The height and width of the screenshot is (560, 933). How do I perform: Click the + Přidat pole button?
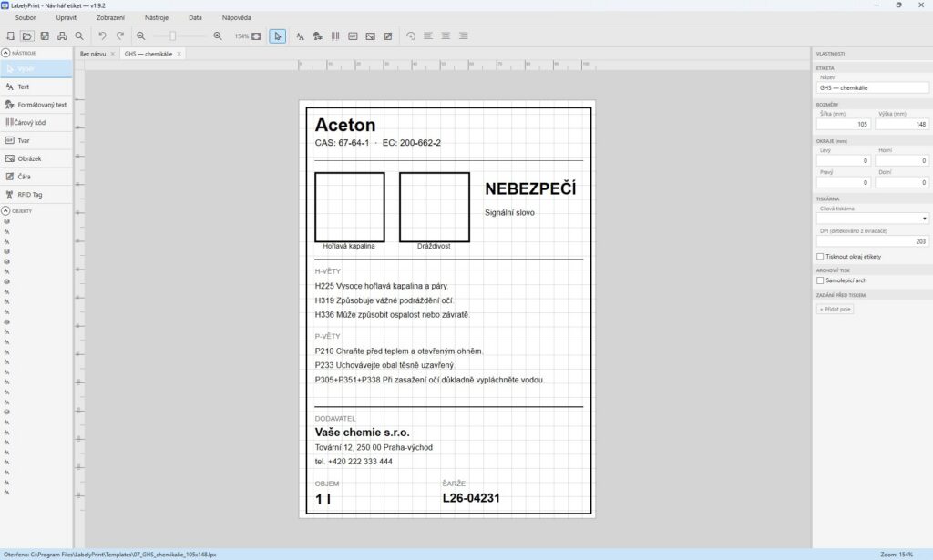[835, 309]
